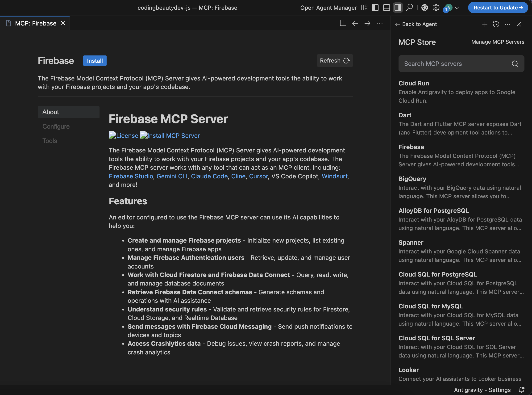Focus the Search MCP servers field
532x395 pixels.
tap(454, 64)
